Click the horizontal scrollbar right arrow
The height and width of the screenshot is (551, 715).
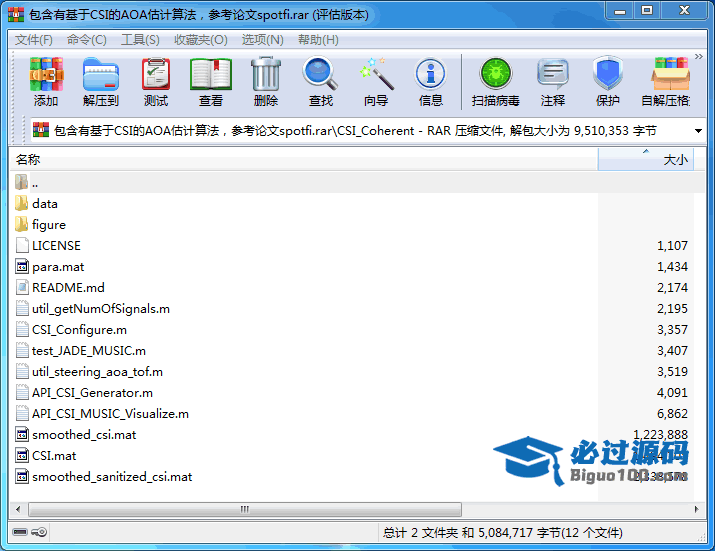coord(696,509)
